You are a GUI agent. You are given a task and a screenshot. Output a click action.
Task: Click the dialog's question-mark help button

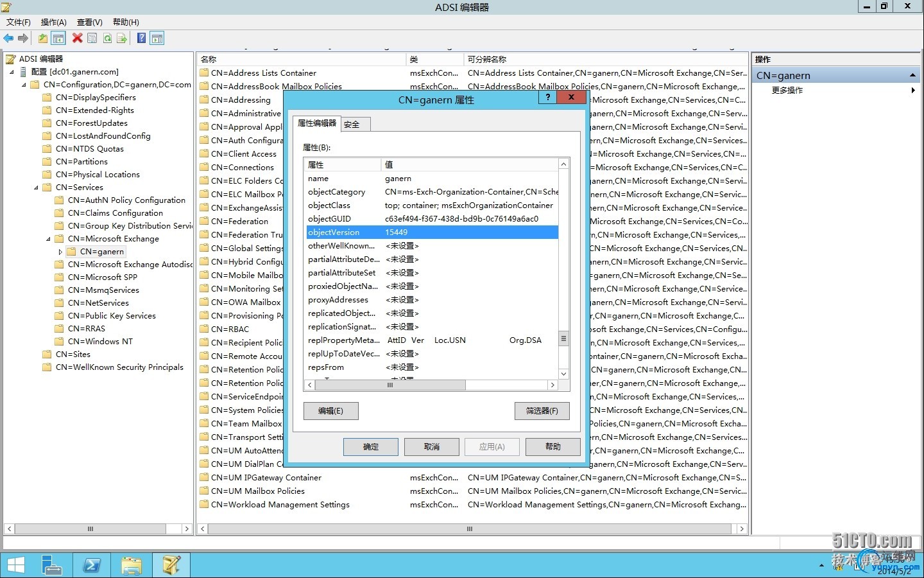(547, 98)
